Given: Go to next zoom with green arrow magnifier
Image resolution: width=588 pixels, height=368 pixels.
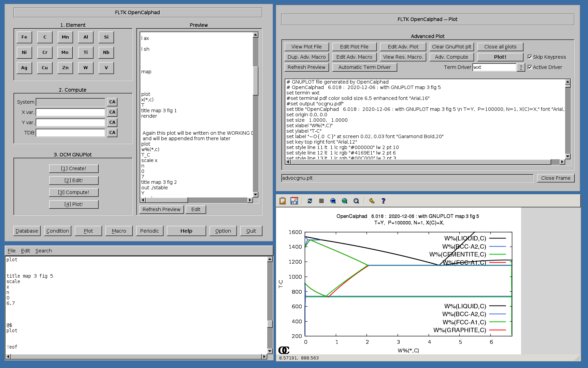Looking at the screenshot, I should coord(345,201).
